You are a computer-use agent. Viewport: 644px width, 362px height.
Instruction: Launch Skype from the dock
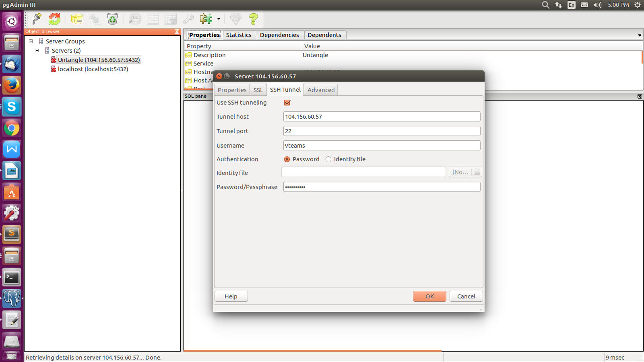[x=12, y=107]
